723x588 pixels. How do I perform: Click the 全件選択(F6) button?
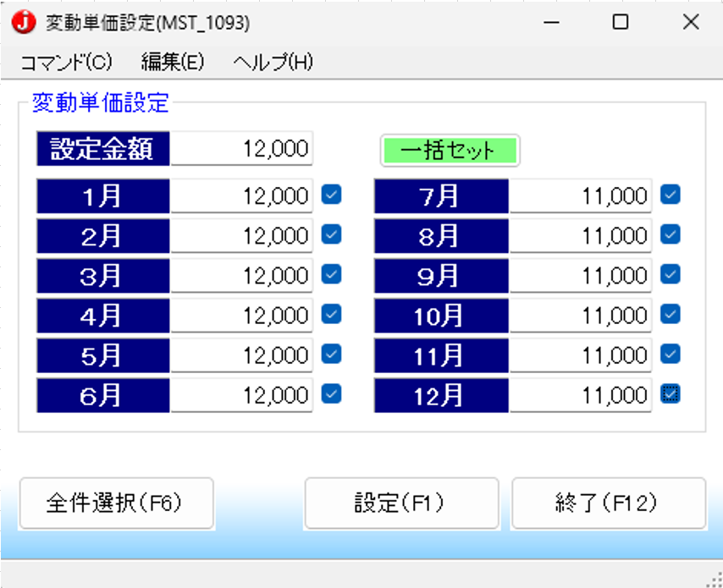coord(116,503)
